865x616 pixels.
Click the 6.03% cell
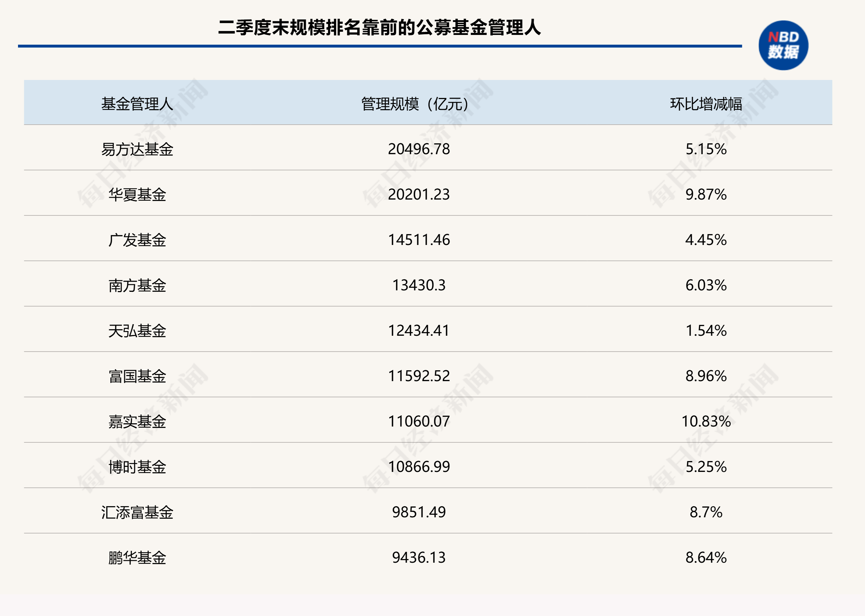coord(706,285)
